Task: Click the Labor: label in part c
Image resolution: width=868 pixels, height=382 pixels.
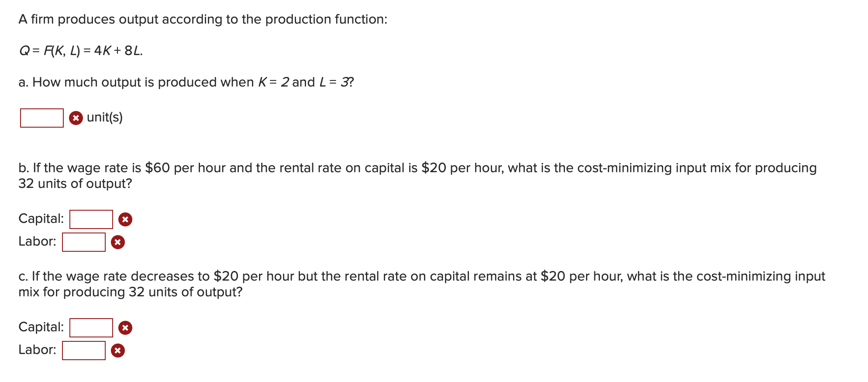Action: pyautogui.click(x=38, y=350)
